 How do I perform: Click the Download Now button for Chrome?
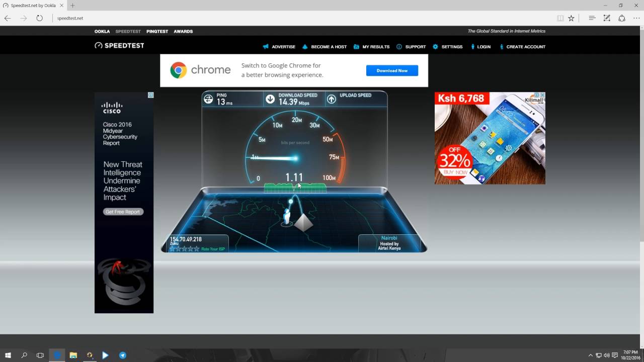(x=392, y=70)
